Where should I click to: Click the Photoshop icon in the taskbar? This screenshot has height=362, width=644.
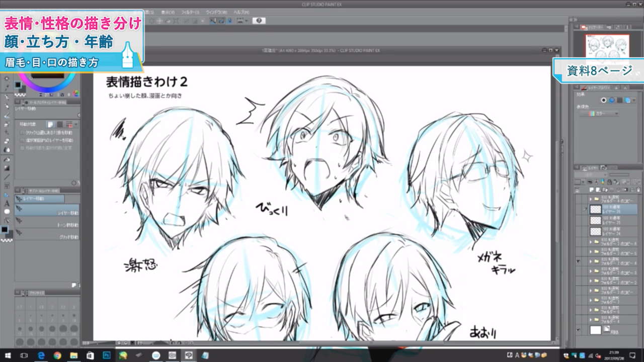[x=107, y=355]
